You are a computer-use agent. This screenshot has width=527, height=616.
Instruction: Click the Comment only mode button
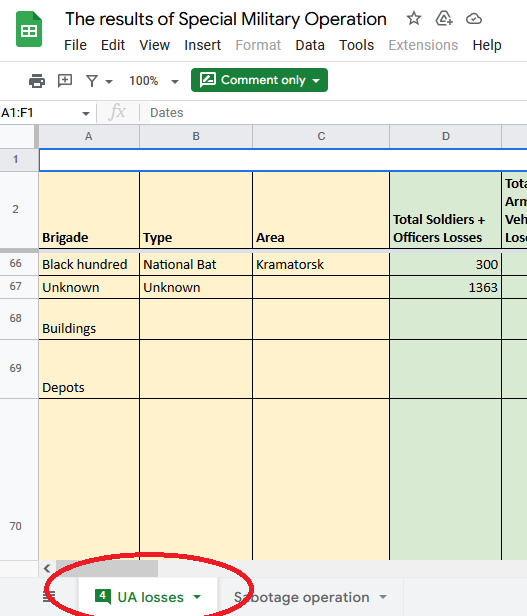[x=259, y=80]
